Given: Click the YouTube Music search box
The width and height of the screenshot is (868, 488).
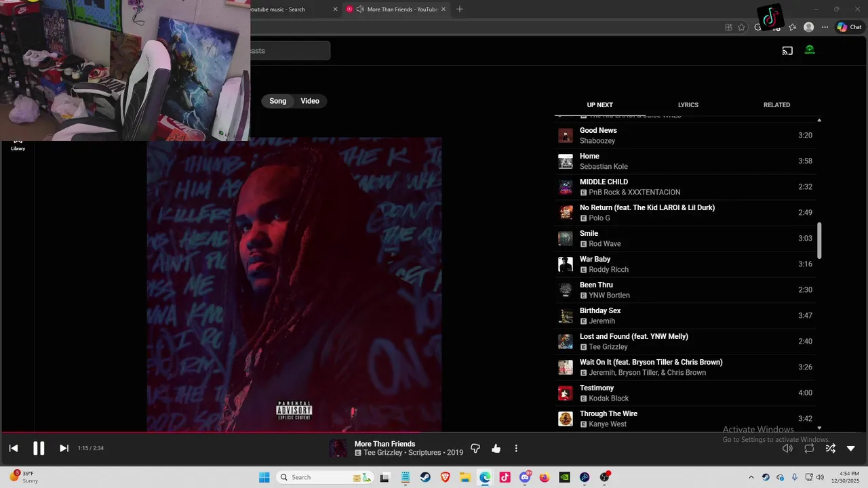Looking at the screenshot, I should 290,51.
